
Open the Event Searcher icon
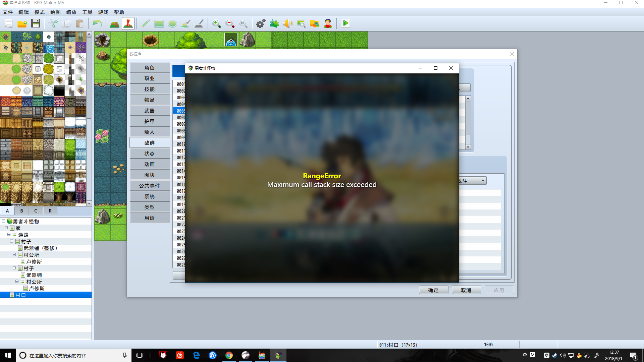pyautogui.click(x=301, y=23)
